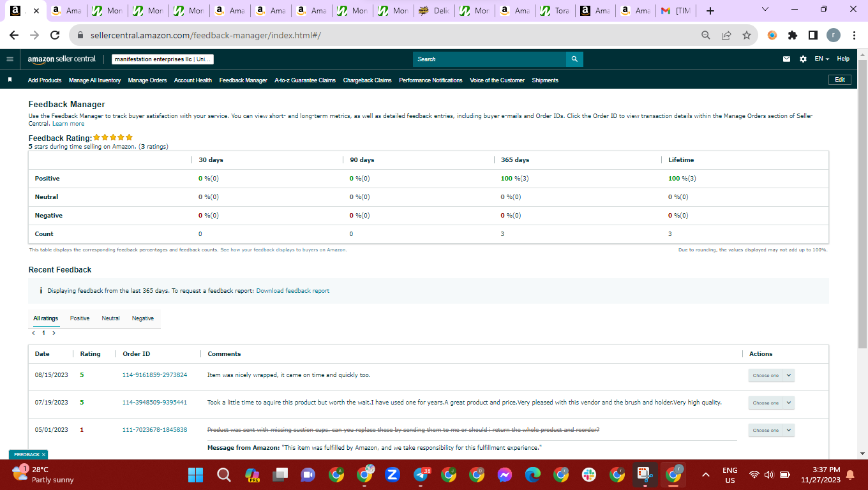Open the Chrome extensions puzzle icon
The height and width of the screenshot is (490, 868).
793,35
